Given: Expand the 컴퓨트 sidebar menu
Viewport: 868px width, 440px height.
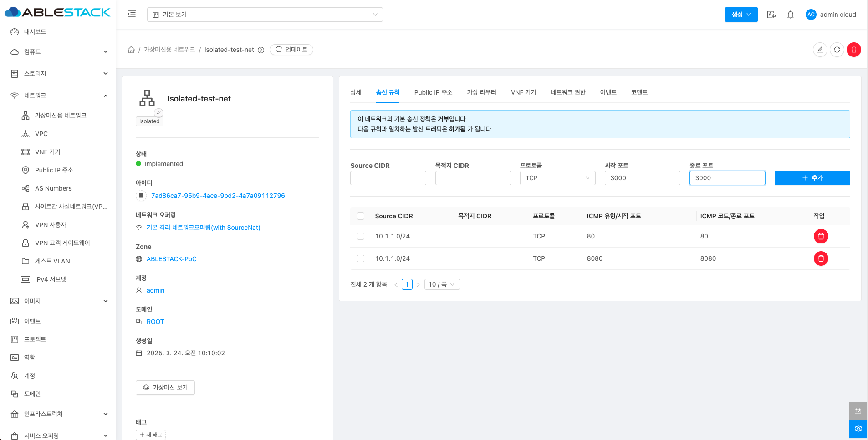Looking at the screenshot, I should click(x=59, y=52).
